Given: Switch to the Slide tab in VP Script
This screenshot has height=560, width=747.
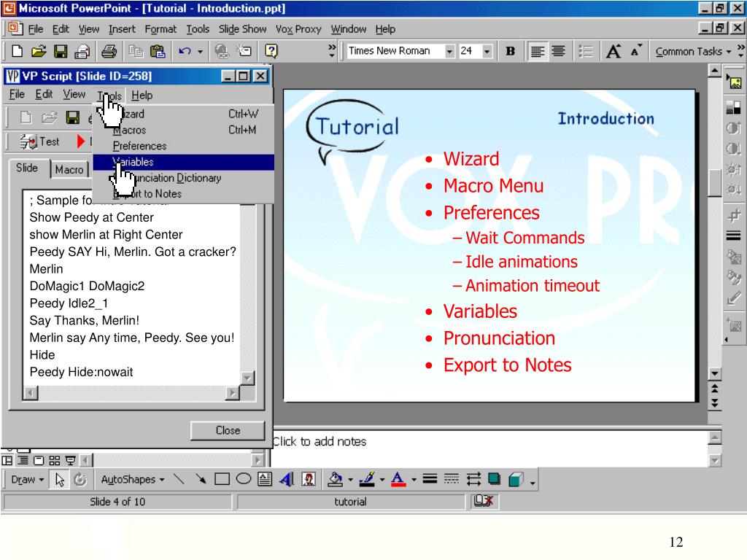Looking at the screenshot, I should [x=27, y=168].
